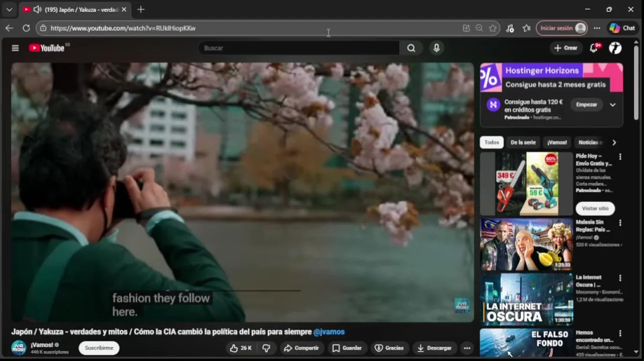Open the tab search dropdown arrow

pyautogui.click(x=9, y=9)
